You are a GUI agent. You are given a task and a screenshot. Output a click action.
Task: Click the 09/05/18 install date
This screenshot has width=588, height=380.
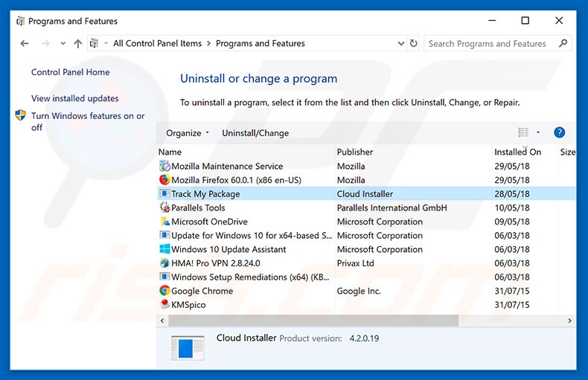(x=512, y=222)
